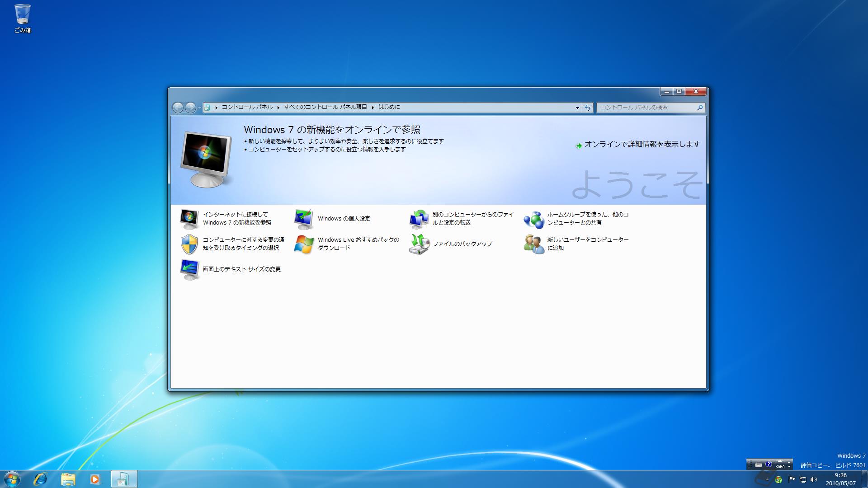
Task: Click the はじめに breadcrumb
Action: (389, 107)
